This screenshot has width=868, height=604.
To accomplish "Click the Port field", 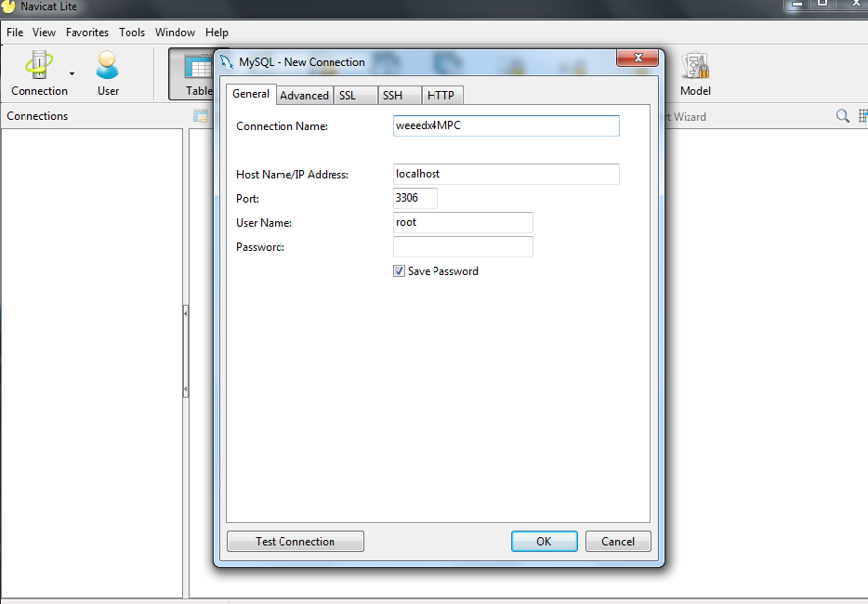I will (415, 198).
